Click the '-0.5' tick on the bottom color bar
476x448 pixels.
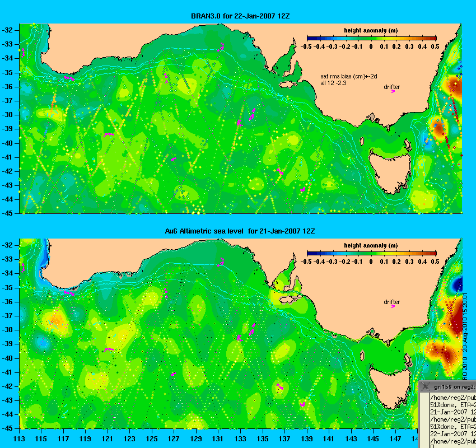click(306, 262)
